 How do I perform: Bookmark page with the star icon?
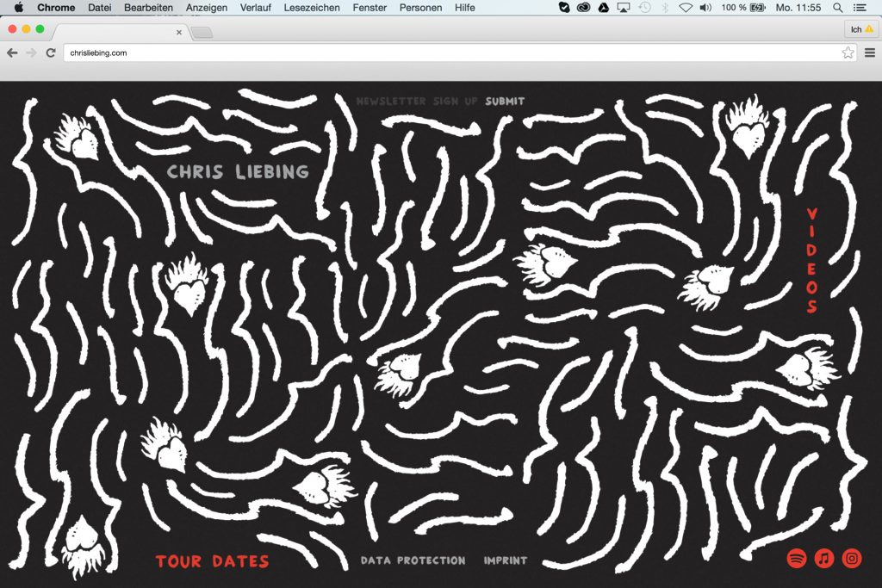click(848, 53)
